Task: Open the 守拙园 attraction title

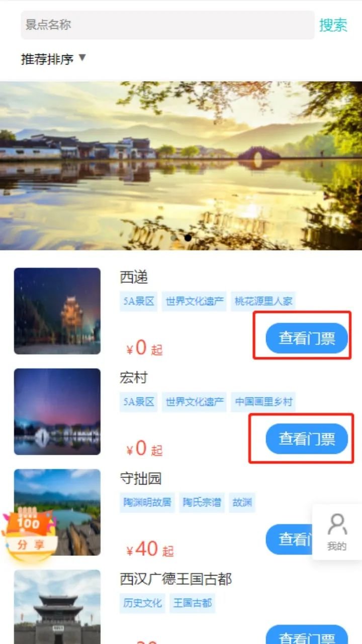Action: coord(141,478)
